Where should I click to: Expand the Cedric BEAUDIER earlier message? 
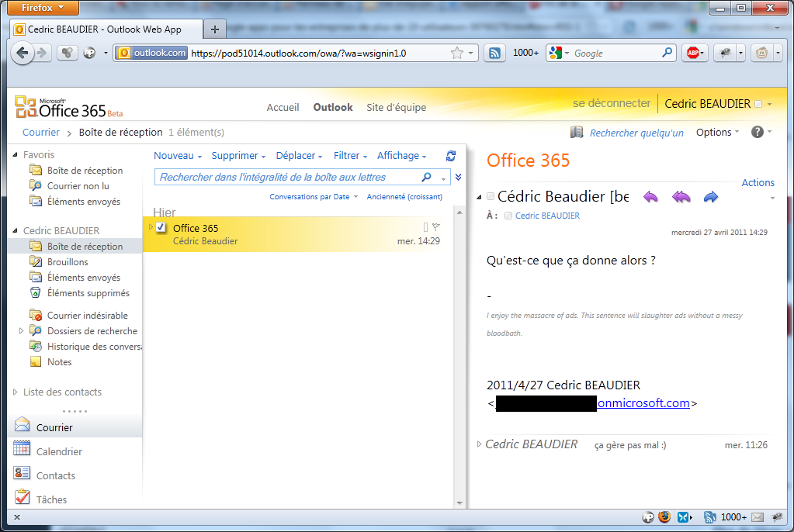click(x=479, y=444)
